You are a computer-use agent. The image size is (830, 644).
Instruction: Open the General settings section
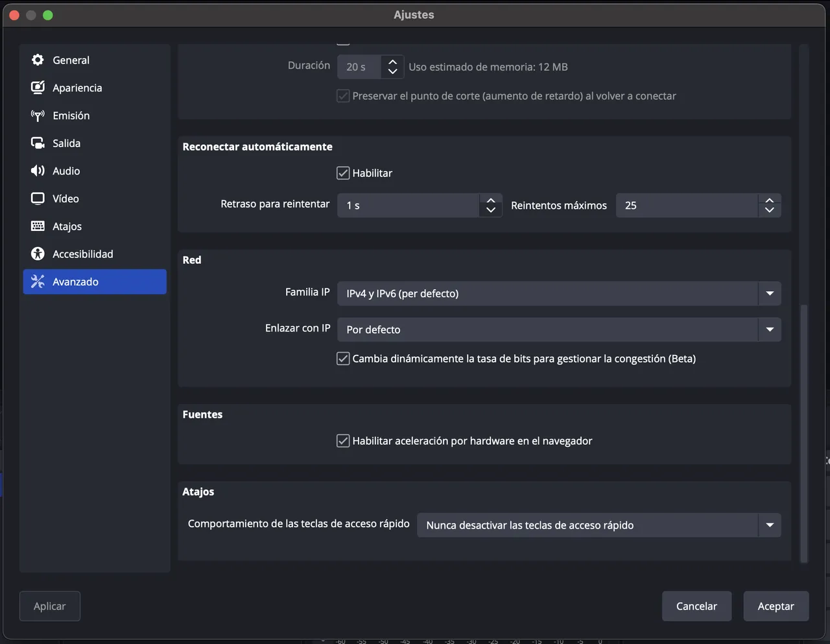coord(95,60)
